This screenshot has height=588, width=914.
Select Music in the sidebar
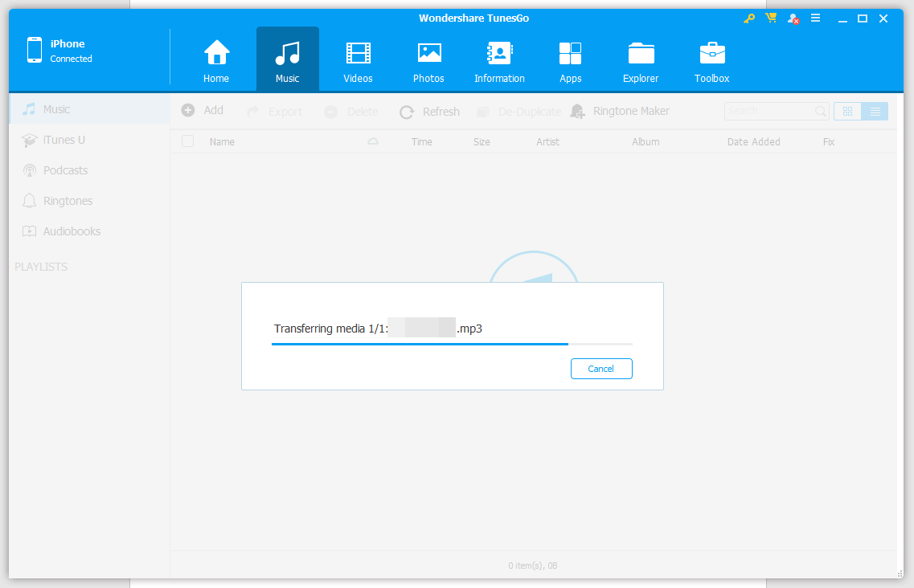click(x=89, y=109)
